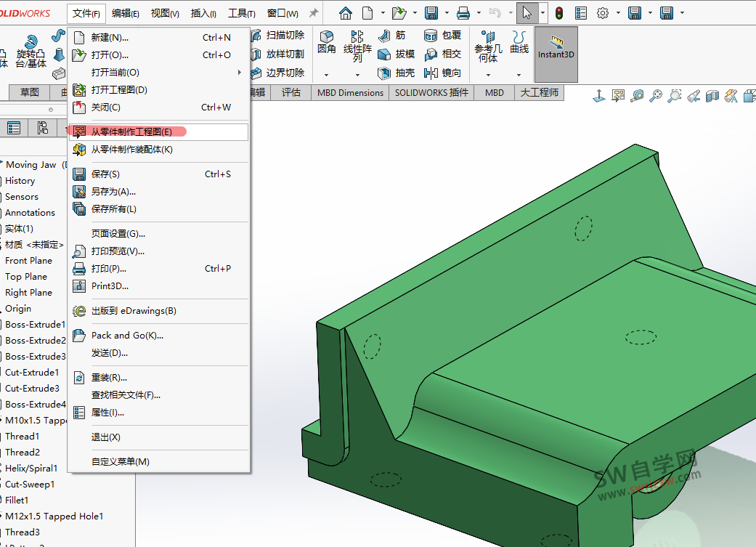The height and width of the screenshot is (547, 756).
Task: Expand the Fillet (圆角) dropdown arrow
Action: tap(326, 75)
